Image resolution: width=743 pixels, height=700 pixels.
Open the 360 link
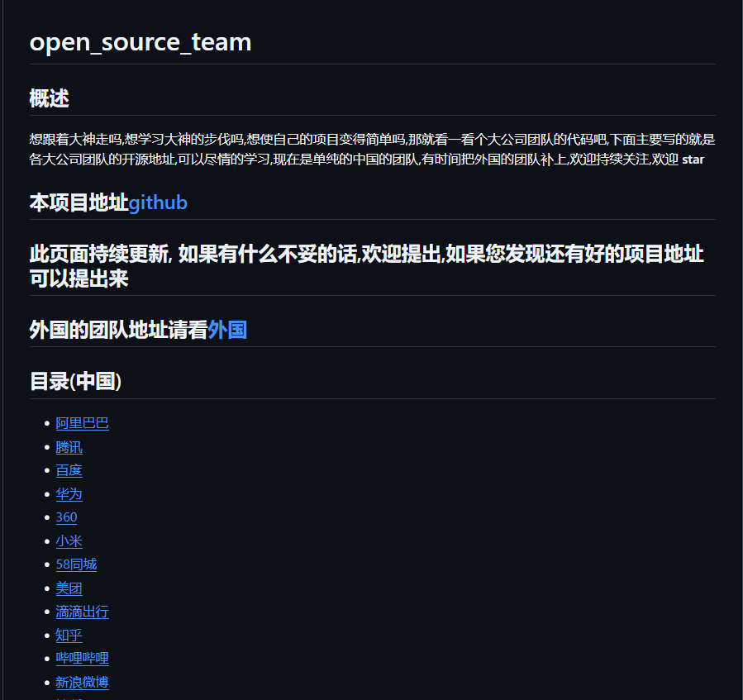[66, 517]
